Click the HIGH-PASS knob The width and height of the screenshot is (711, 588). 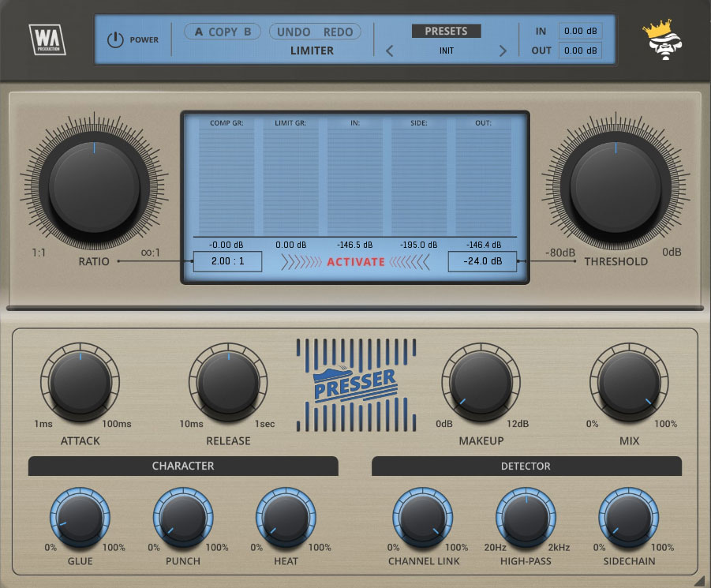526,517
